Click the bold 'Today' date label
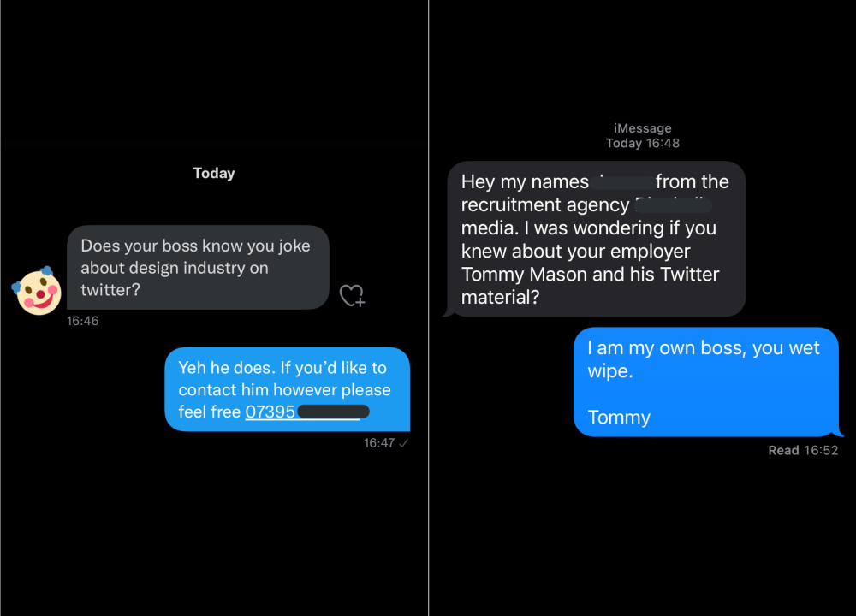The width and height of the screenshot is (856, 616). click(x=214, y=174)
